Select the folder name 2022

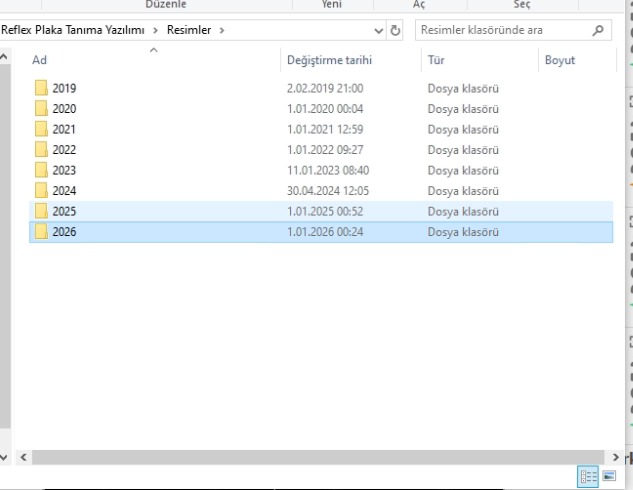64,150
